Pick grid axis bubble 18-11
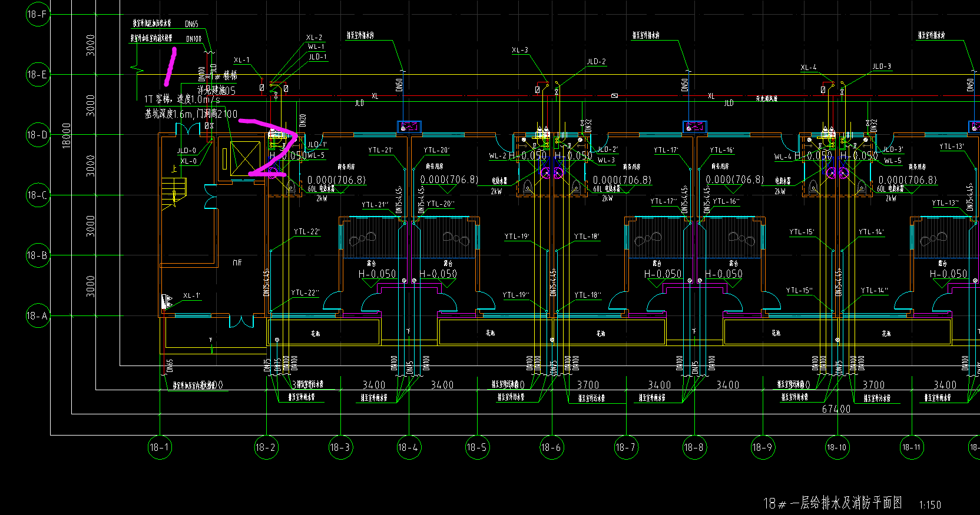The image size is (980, 515). [x=912, y=447]
